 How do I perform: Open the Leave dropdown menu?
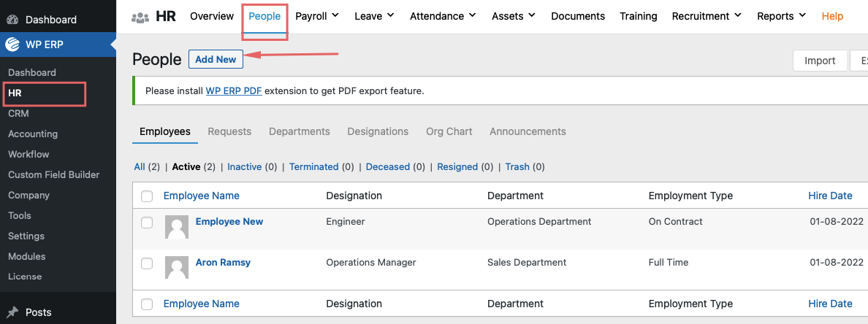pos(374,16)
